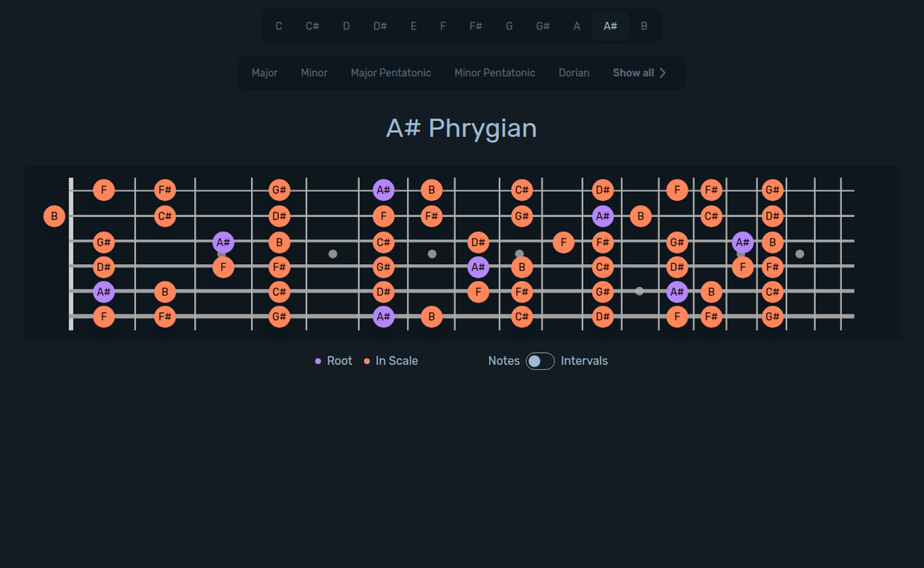Click the F# marker on the second fret
Image resolution: width=924 pixels, height=568 pixels.
164,189
